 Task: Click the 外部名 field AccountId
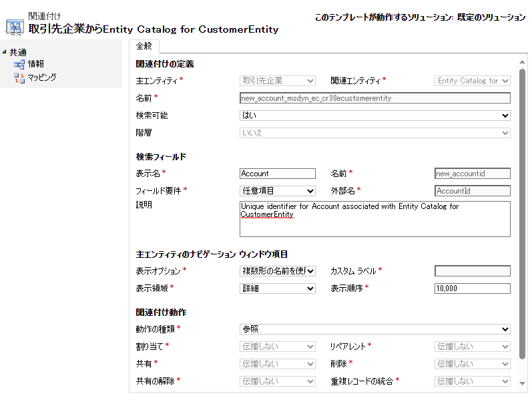473,191
